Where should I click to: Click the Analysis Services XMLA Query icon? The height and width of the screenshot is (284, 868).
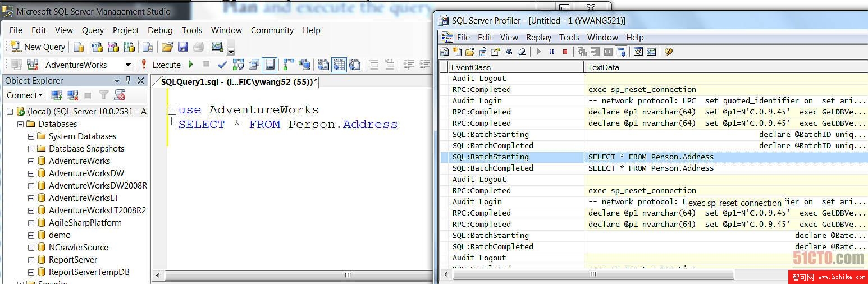click(x=129, y=47)
